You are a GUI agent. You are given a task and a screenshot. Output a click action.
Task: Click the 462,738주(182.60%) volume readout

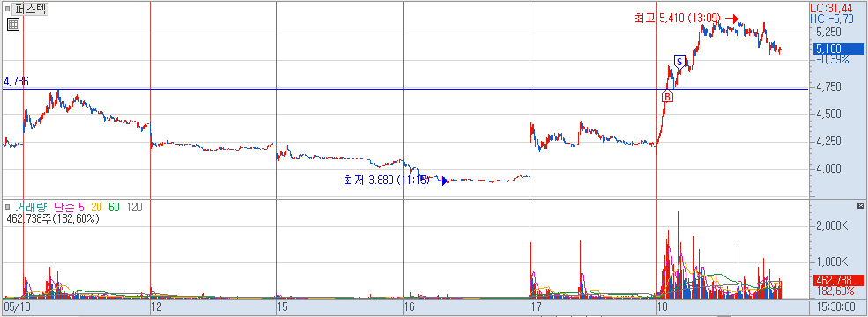point(52,218)
